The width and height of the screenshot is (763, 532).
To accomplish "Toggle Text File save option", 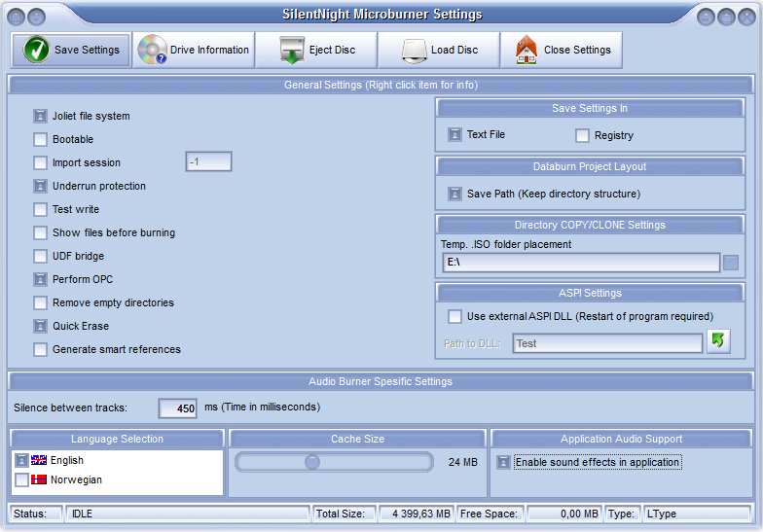I will pyautogui.click(x=455, y=134).
